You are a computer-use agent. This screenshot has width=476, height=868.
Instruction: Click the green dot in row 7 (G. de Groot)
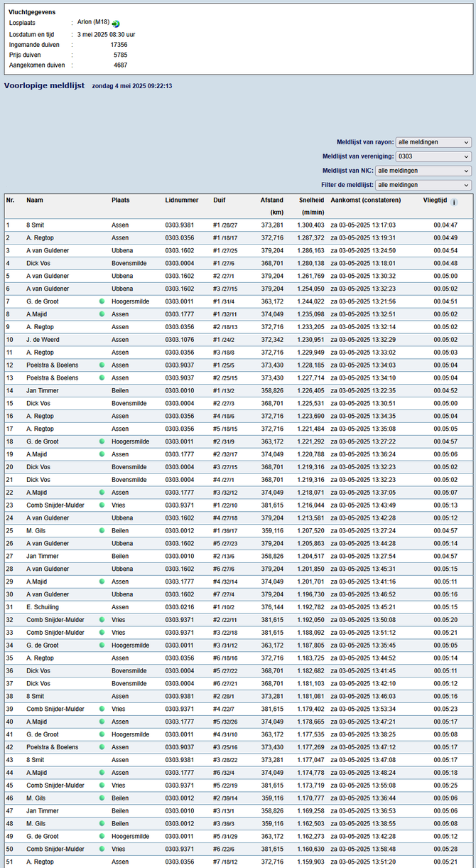pos(102,301)
